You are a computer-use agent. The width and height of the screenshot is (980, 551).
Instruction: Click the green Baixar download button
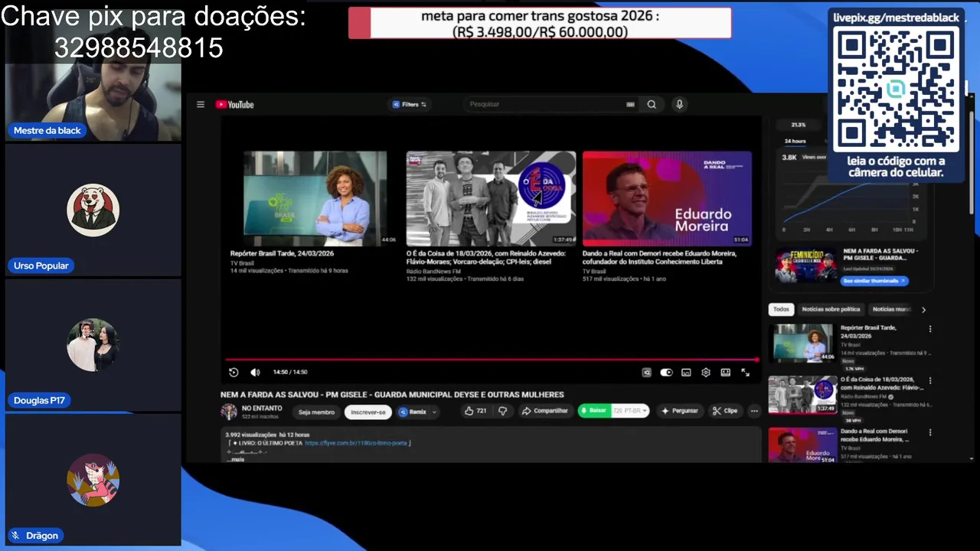click(593, 411)
